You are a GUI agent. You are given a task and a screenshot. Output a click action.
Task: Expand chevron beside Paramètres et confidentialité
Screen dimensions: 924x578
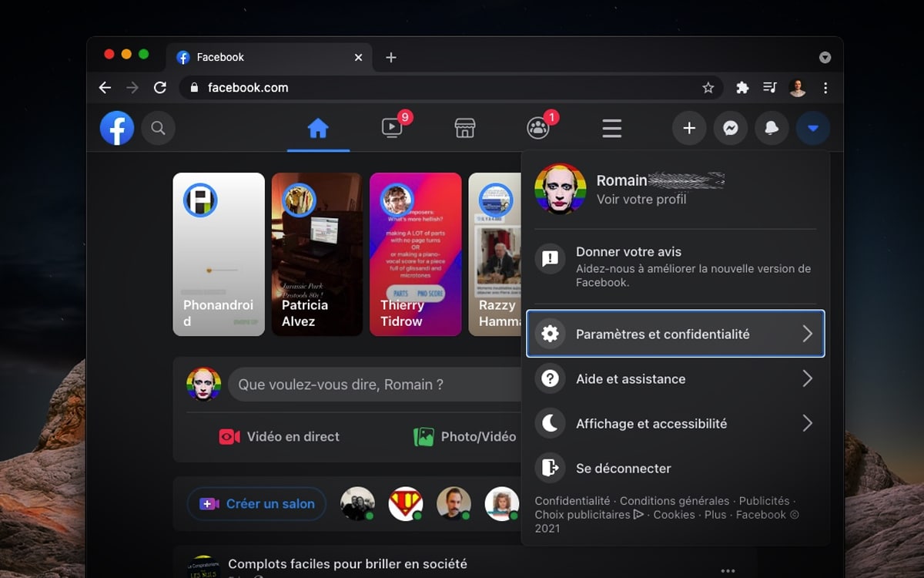807,334
